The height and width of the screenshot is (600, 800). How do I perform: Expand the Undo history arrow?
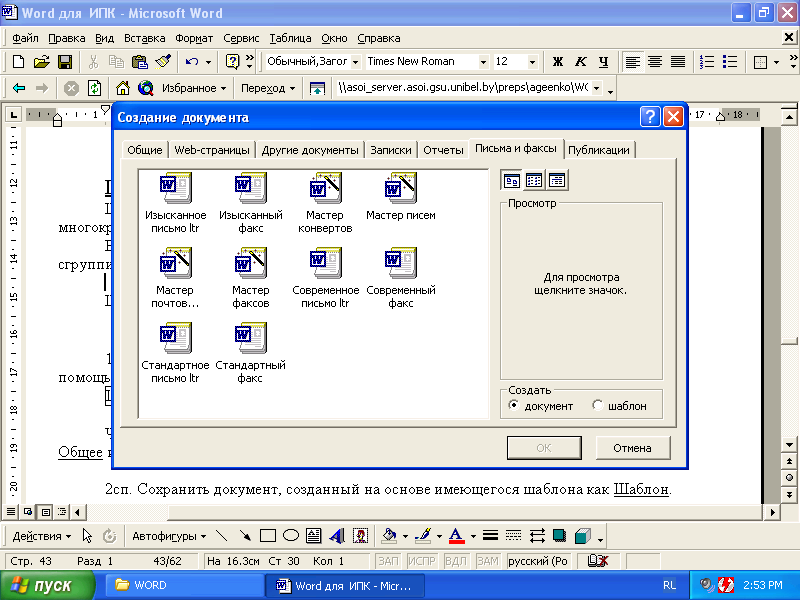point(208,62)
